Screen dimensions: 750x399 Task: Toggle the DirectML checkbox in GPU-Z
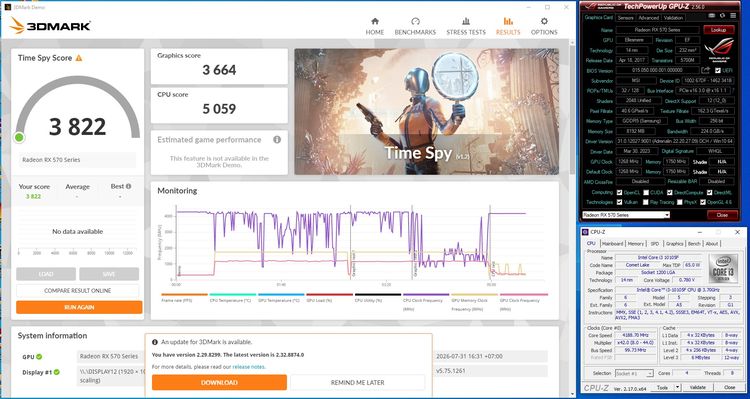(x=709, y=192)
